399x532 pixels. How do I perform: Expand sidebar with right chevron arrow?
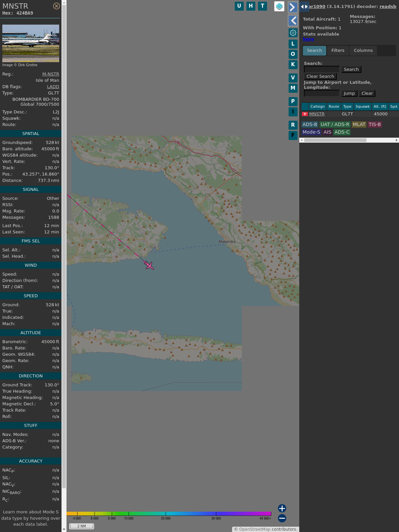[x=293, y=7]
